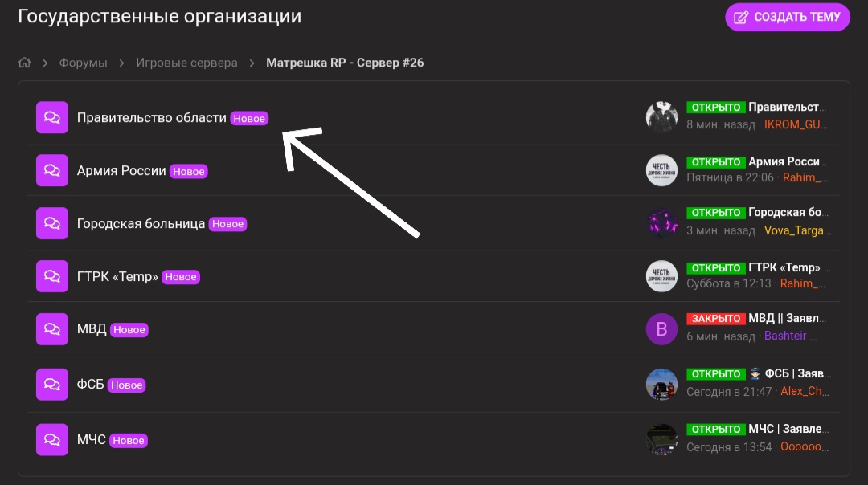Click forum icon beside МЧС

(52, 440)
